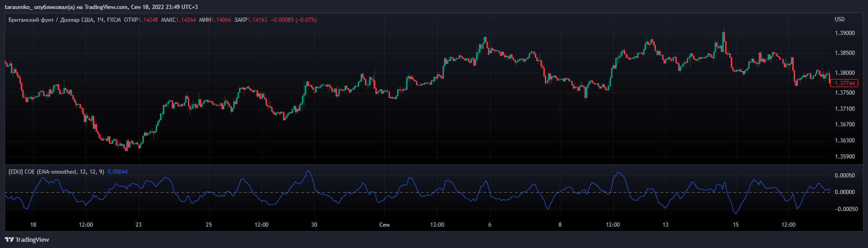Click the USD currency label

pyautogui.click(x=840, y=19)
